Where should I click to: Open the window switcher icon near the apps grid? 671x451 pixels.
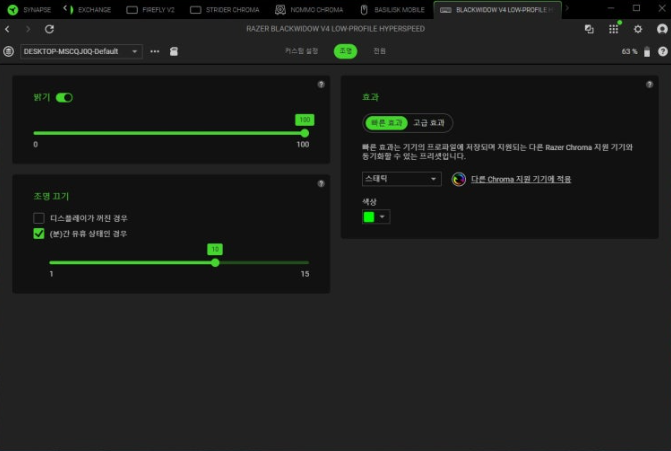tap(589, 29)
